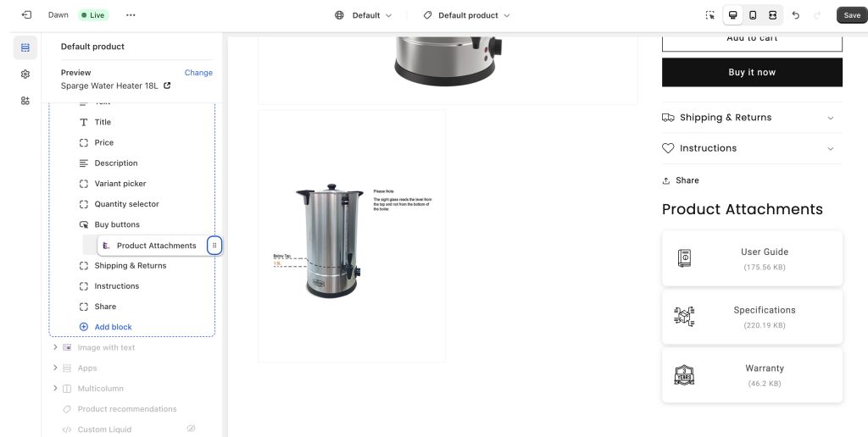Open the User Guide attachment card
The width and height of the screenshot is (868, 437).
tap(752, 258)
